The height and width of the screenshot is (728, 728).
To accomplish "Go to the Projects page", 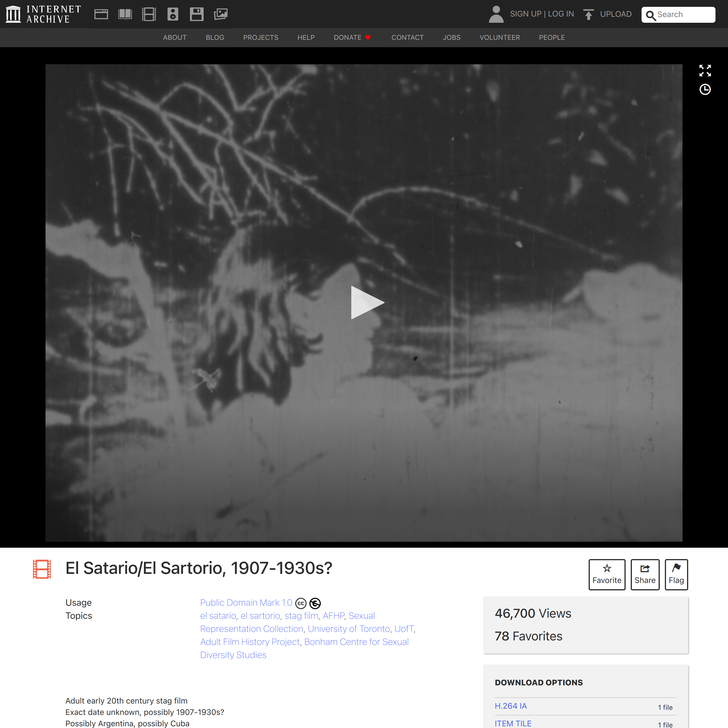I will 260,38.
